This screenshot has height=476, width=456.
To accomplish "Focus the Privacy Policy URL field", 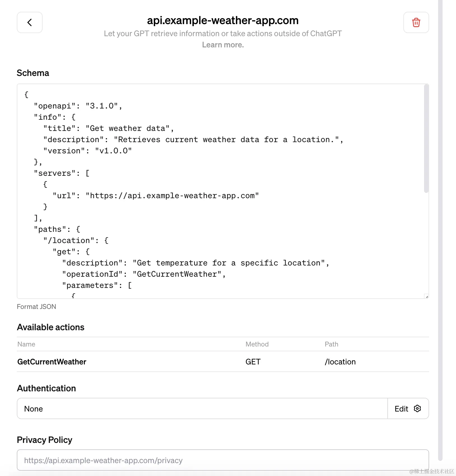I will pos(223,460).
